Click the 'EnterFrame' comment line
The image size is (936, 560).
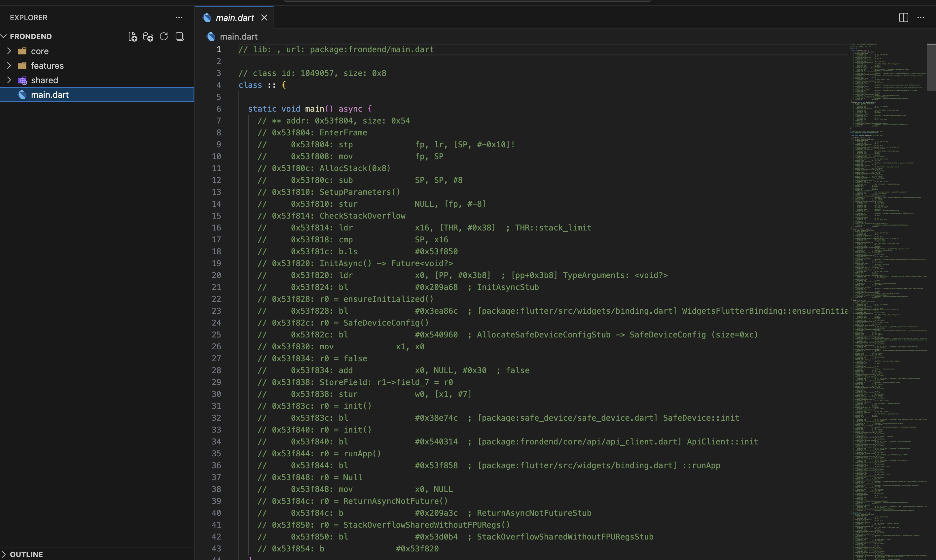pos(312,132)
